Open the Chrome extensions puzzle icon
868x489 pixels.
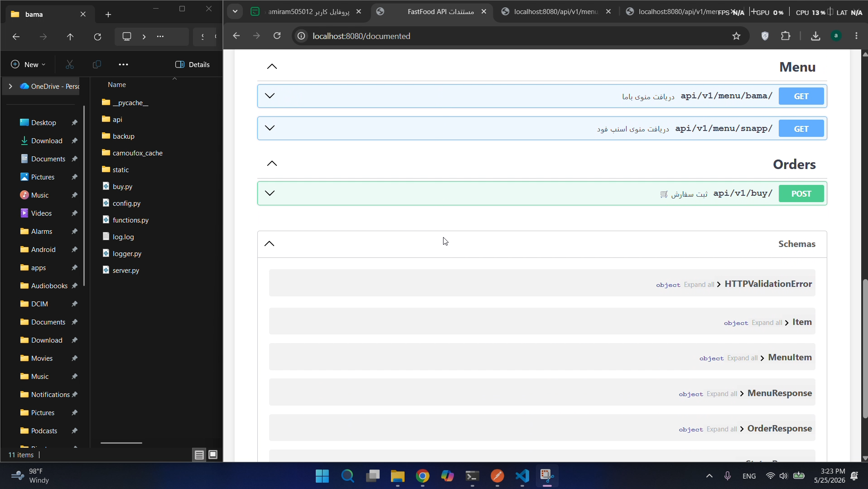click(786, 36)
